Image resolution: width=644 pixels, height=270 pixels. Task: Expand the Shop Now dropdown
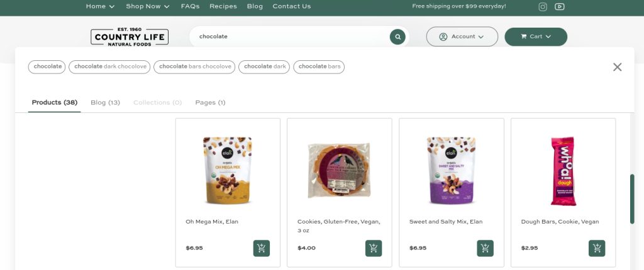coord(148,6)
